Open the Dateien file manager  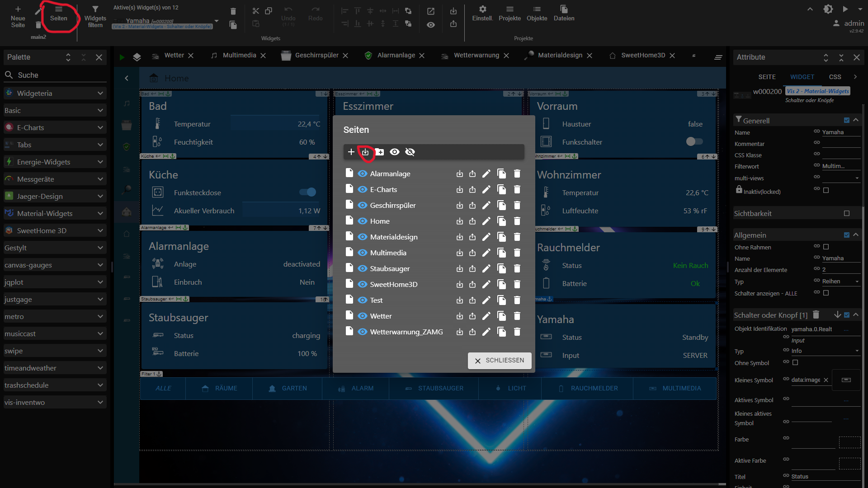pyautogui.click(x=564, y=14)
